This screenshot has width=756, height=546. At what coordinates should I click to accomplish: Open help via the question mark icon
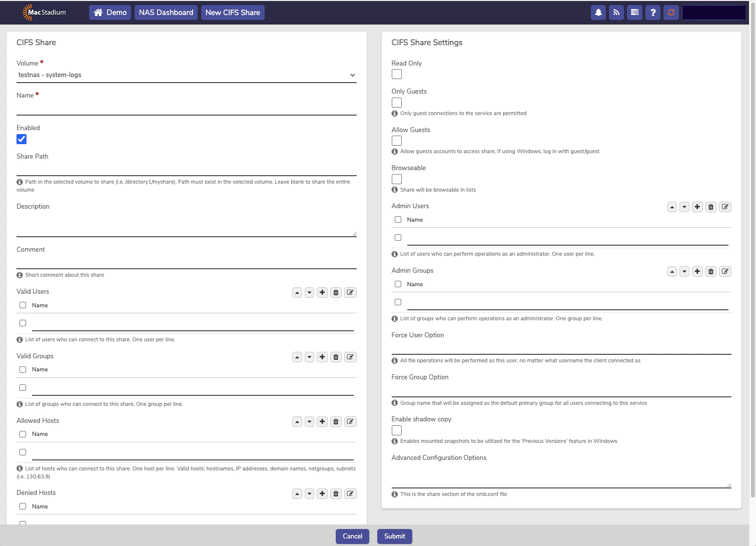click(653, 13)
